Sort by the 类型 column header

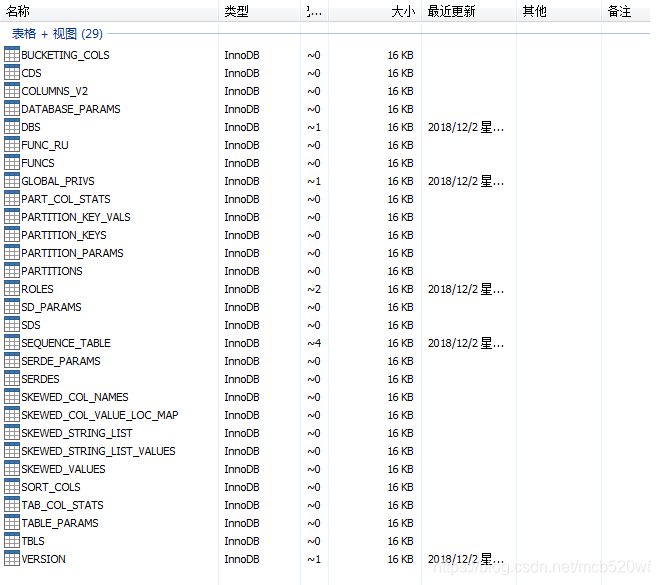(259, 11)
